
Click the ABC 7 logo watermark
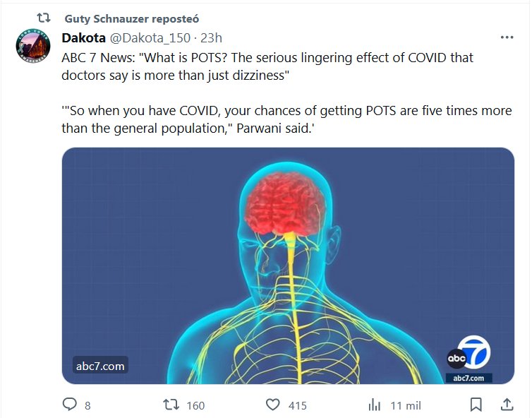[x=468, y=359]
